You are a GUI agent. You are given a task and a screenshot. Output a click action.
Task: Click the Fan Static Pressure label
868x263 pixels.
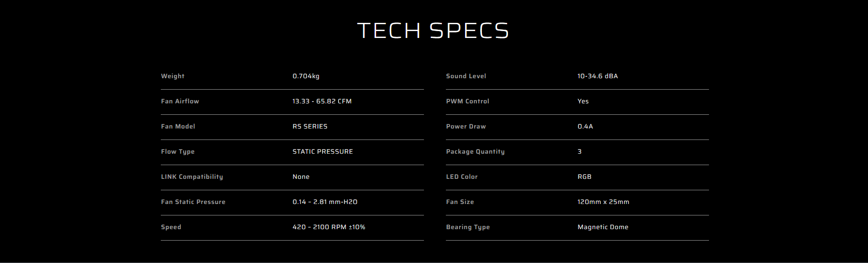pyautogui.click(x=193, y=202)
